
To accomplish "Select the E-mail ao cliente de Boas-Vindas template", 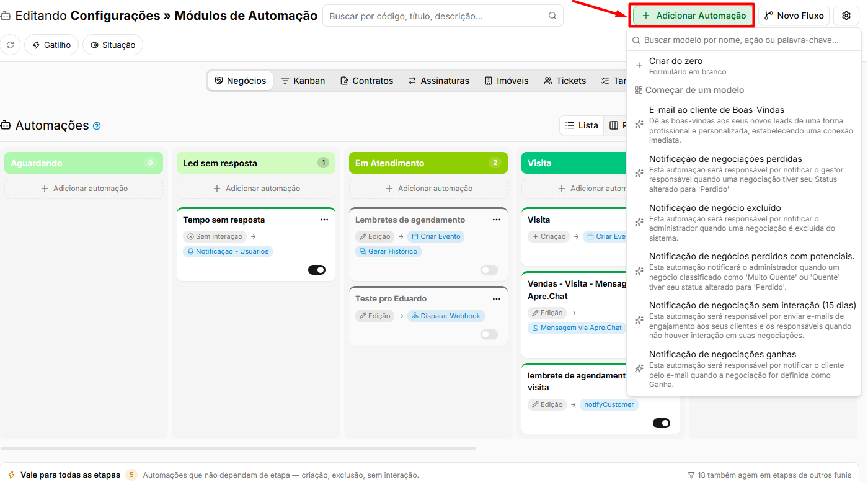I will [x=744, y=125].
